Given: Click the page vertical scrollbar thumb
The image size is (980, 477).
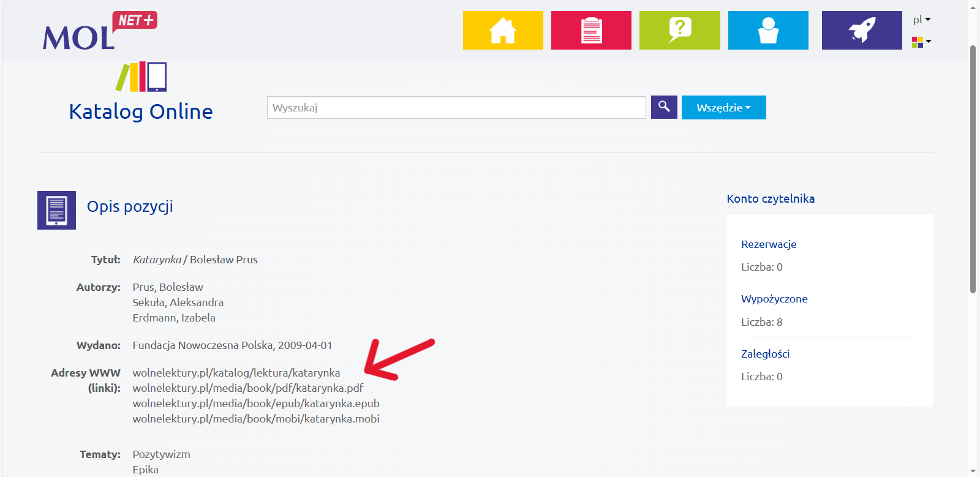Looking at the screenshot, I should [973, 170].
